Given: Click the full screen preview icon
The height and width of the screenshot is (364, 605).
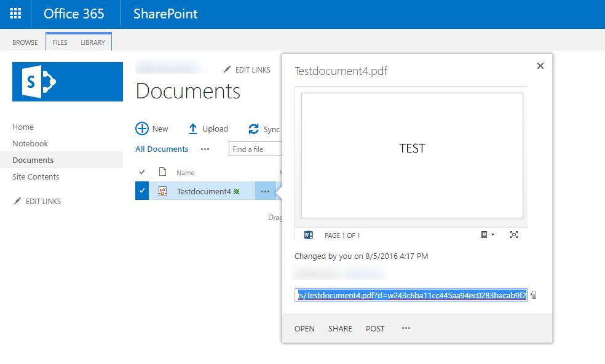Looking at the screenshot, I should tap(514, 235).
